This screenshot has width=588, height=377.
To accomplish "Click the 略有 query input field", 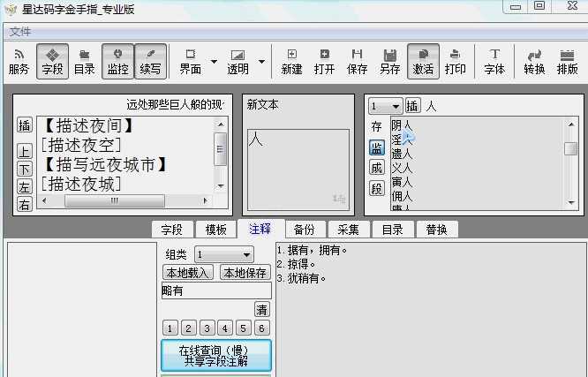I will 216,290.
